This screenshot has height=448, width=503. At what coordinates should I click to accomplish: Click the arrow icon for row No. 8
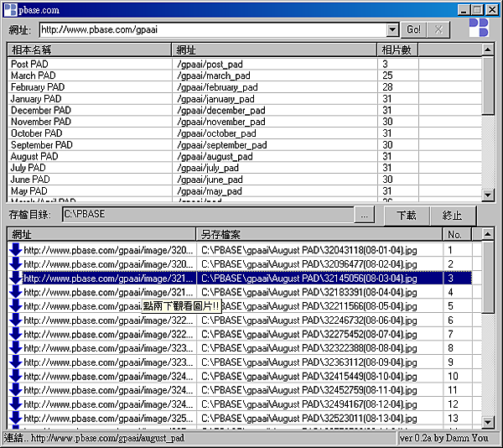[15, 348]
